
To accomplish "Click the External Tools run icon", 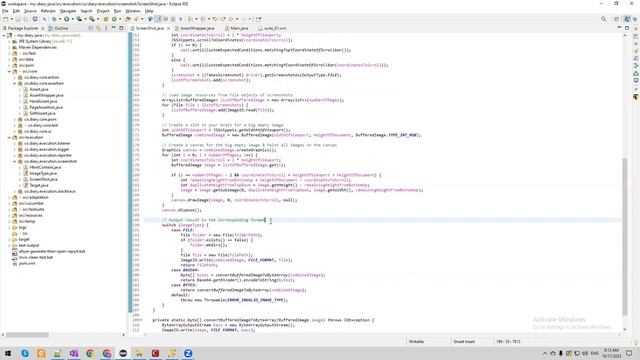I will coord(92,19).
